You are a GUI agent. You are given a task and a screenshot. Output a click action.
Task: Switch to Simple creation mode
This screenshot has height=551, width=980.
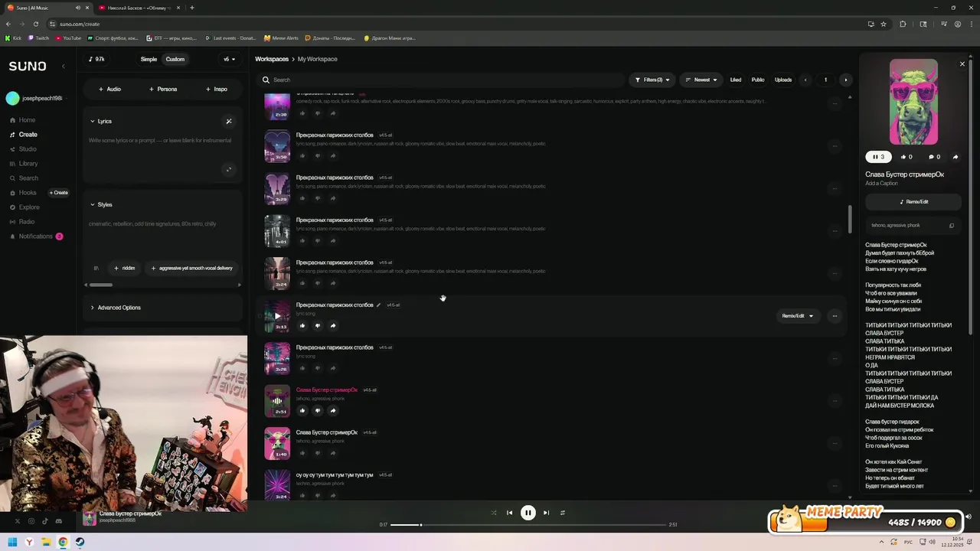click(x=149, y=59)
